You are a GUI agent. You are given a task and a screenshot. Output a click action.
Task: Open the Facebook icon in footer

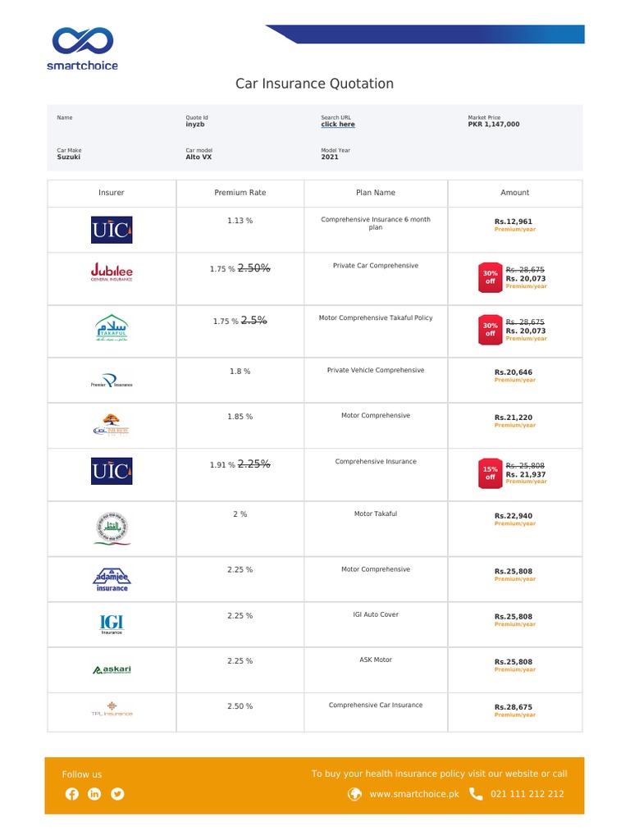[71, 793]
